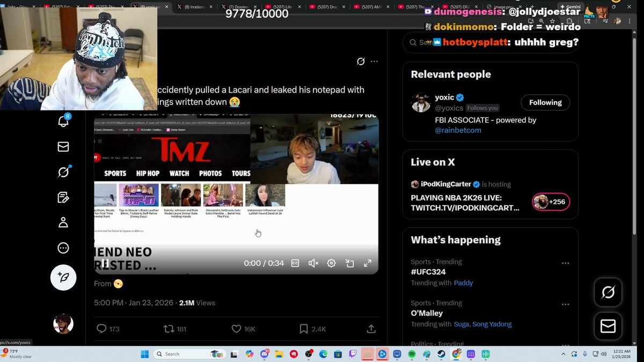The image size is (644, 362).
Task: Open the More circle icon in sidebar
Action: (63, 248)
